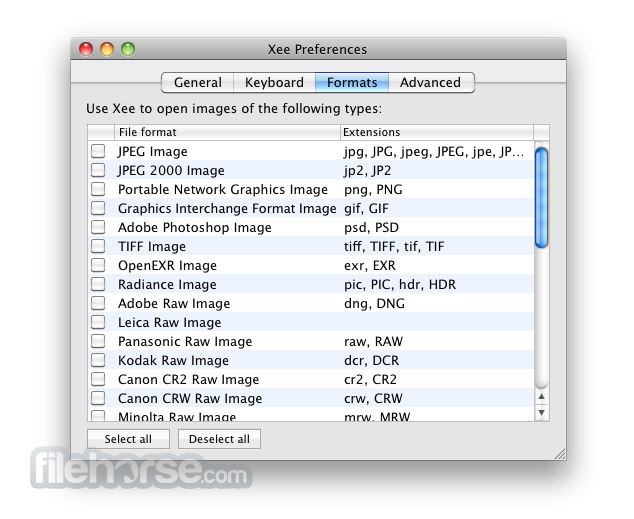Viewport: 634px width, 519px height.
Task: Sort by File format column header
Action: (x=227, y=132)
